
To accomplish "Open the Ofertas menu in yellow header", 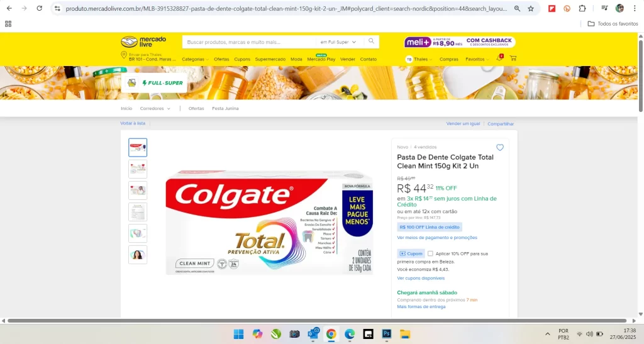I will coord(221,59).
